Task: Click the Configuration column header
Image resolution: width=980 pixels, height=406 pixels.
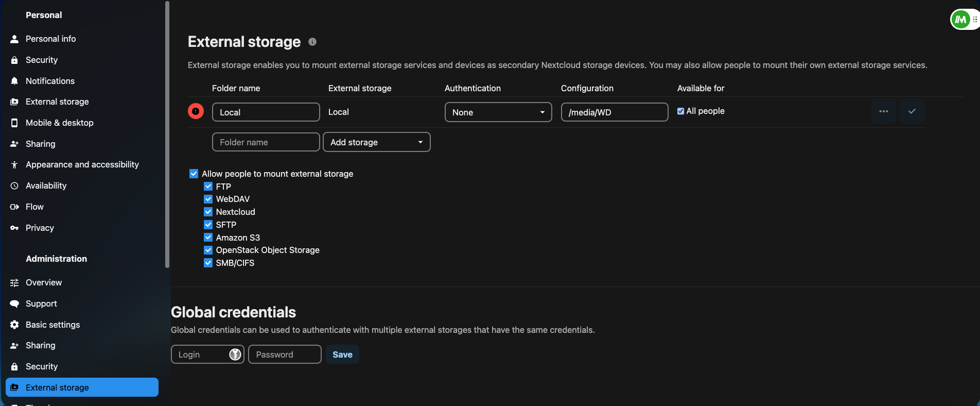Action: 587,88
